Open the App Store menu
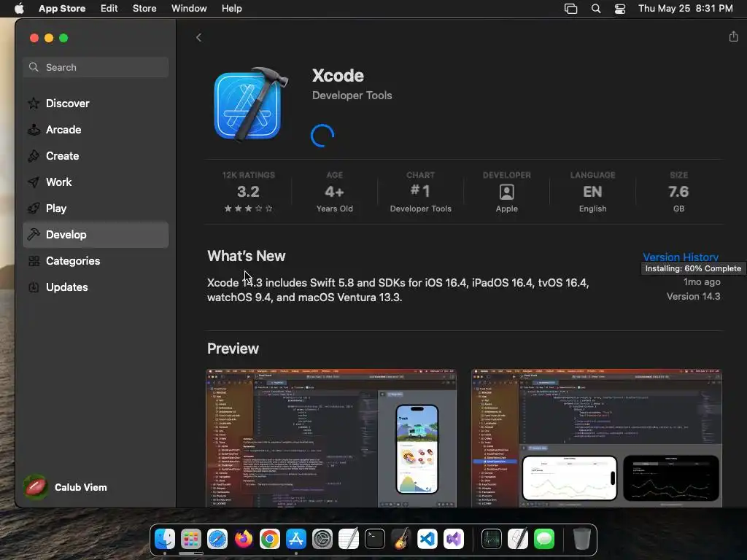 tap(62, 9)
